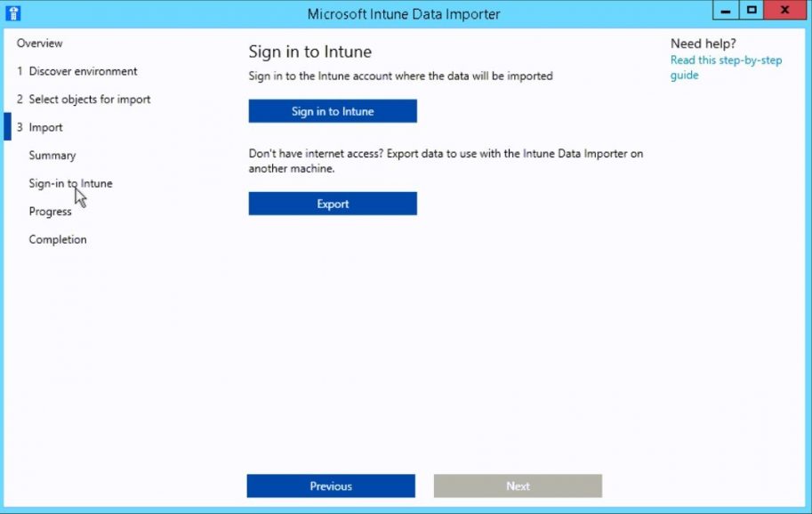This screenshot has width=812, height=514.
Task: Maximize the Intune Data Importer window
Action: [752, 10]
